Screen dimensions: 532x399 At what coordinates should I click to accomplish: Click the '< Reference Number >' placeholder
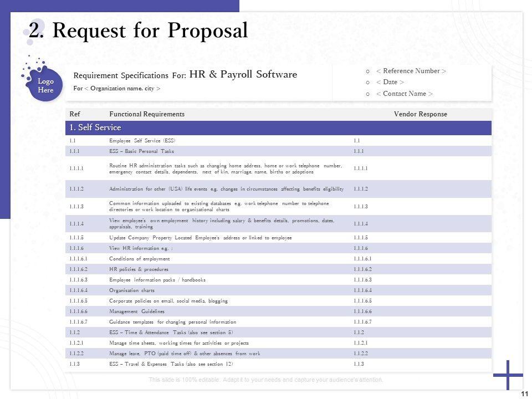(x=411, y=71)
